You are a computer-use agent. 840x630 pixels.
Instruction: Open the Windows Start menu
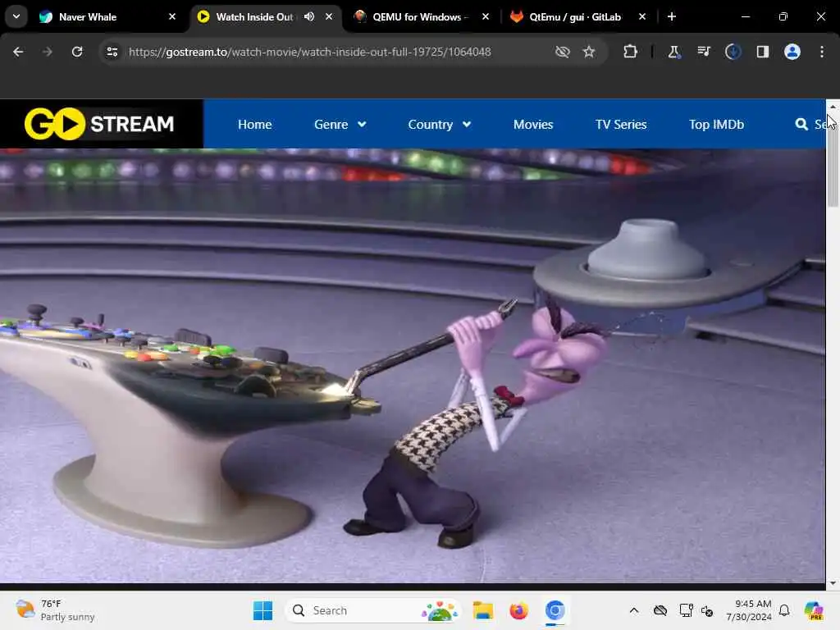(262, 610)
